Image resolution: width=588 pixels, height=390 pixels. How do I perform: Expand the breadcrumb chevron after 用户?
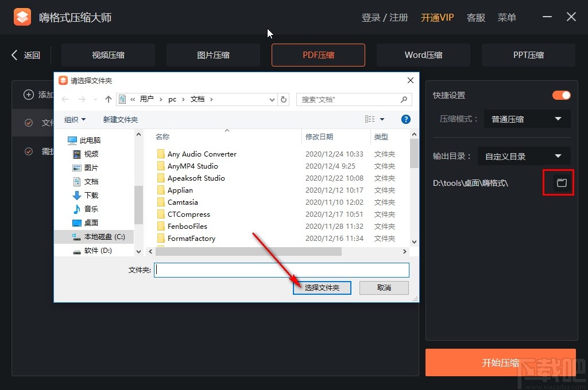(x=161, y=99)
